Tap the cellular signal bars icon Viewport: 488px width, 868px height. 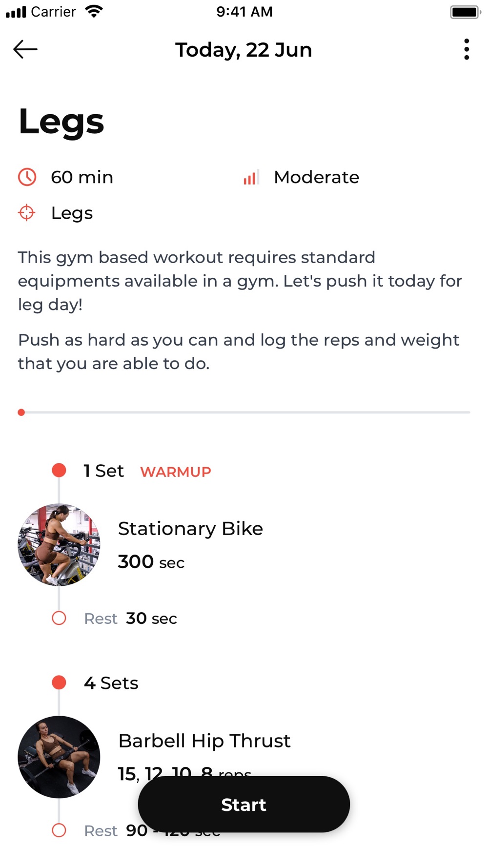(x=16, y=12)
